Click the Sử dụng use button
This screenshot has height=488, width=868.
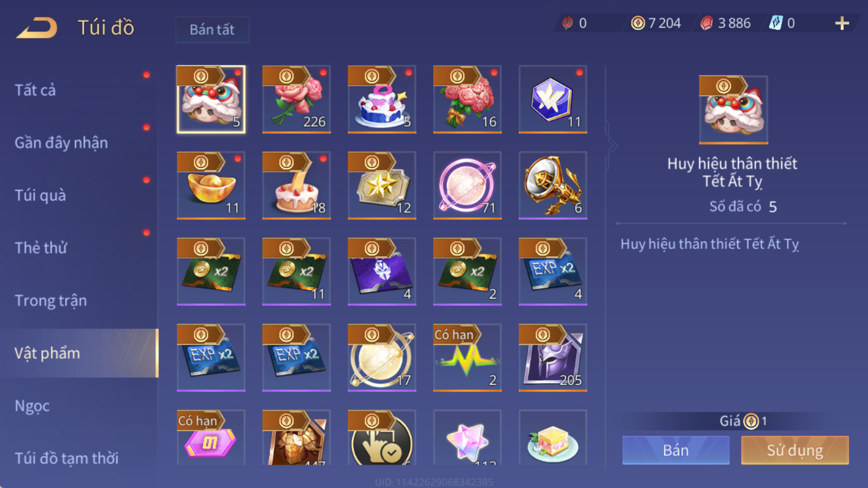coord(795,450)
